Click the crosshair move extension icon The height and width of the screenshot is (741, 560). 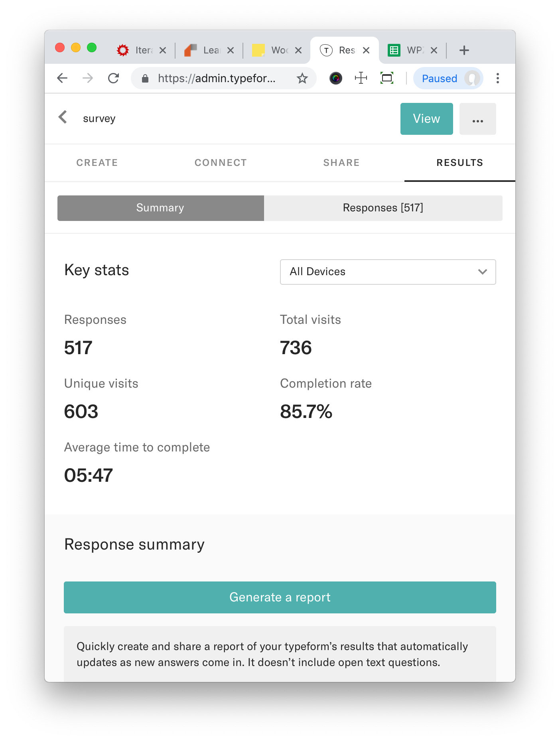[361, 78]
